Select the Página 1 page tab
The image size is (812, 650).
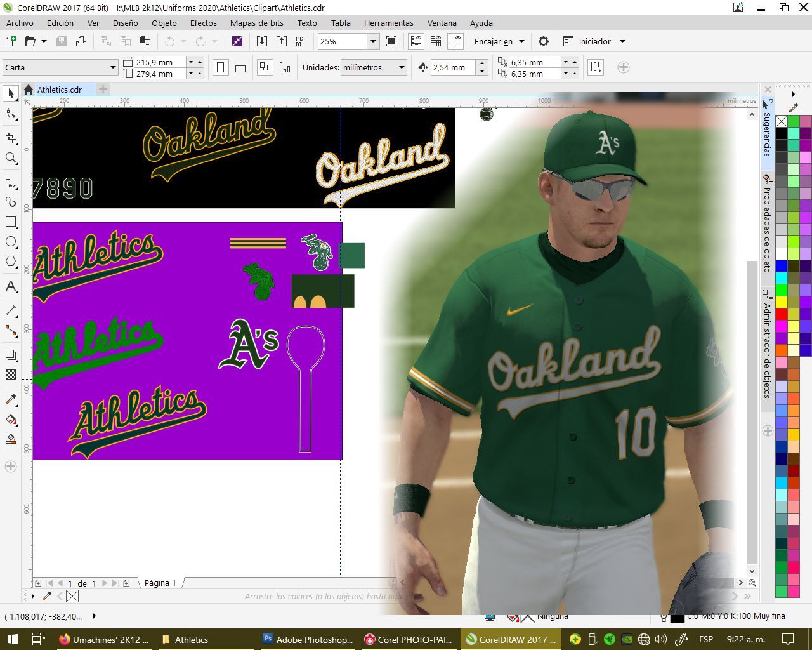[x=160, y=583]
